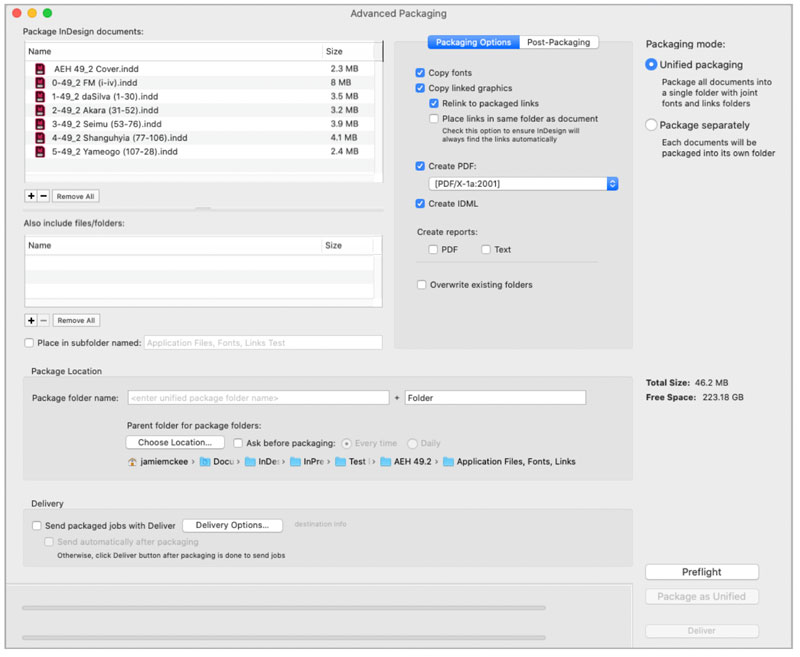Click the Choose Location... button
800x657 pixels.
coord(175,443)
